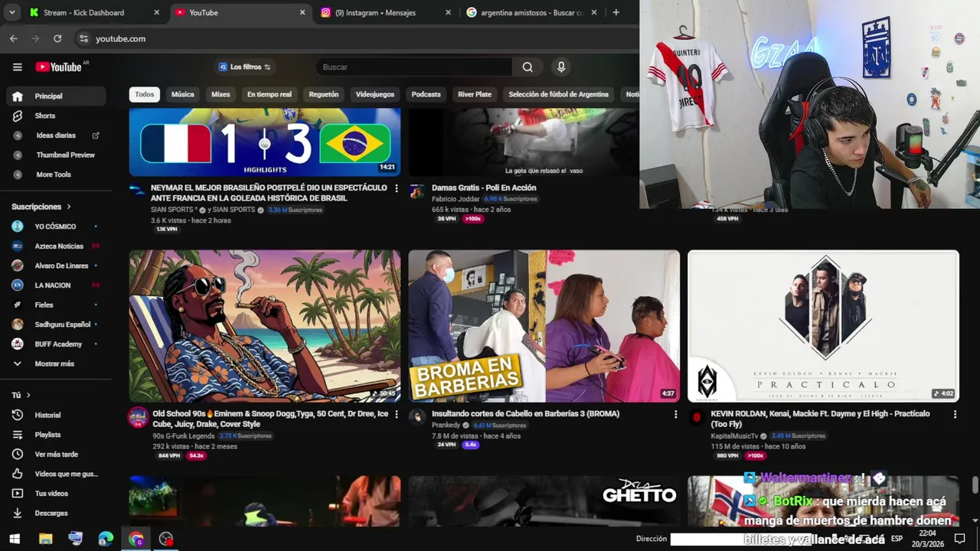Image resolution: width=980 pixels, height=551 pixels.
Task: Select the Mixes filter chip
Action: pos(220,94)
